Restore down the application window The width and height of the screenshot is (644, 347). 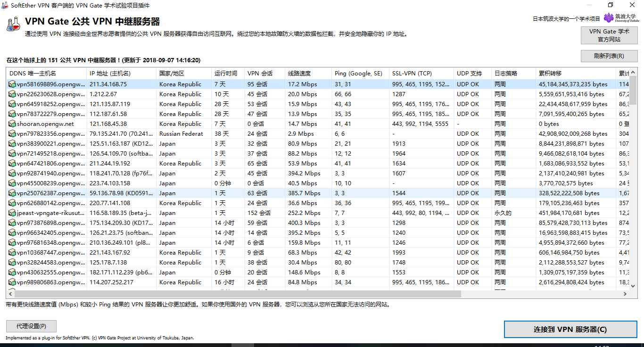pyautogui.click(x=611, y=5)
